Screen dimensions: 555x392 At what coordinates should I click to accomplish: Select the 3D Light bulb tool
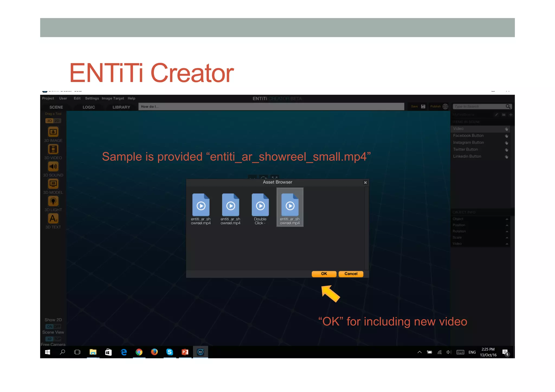(x=53, y=201)
